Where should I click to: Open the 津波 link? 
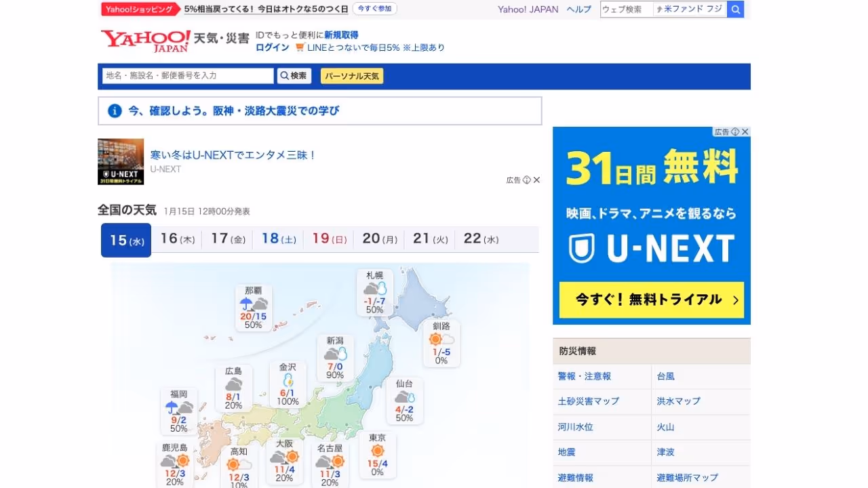[x=666, y=452]
